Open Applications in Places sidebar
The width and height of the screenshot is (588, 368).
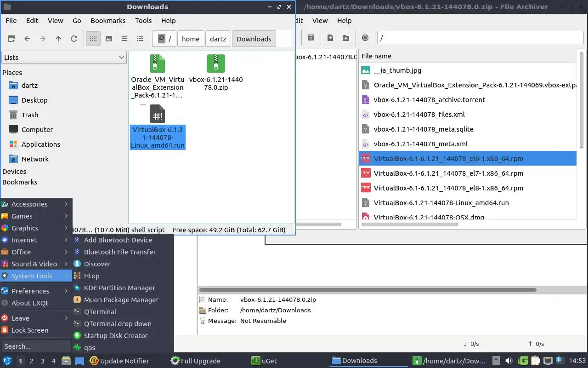pos(40,144)
